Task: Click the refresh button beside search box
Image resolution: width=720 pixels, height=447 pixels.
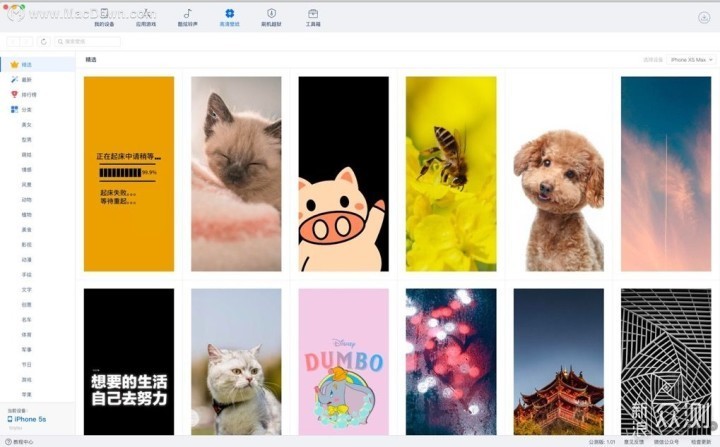Action: point(43,42)
